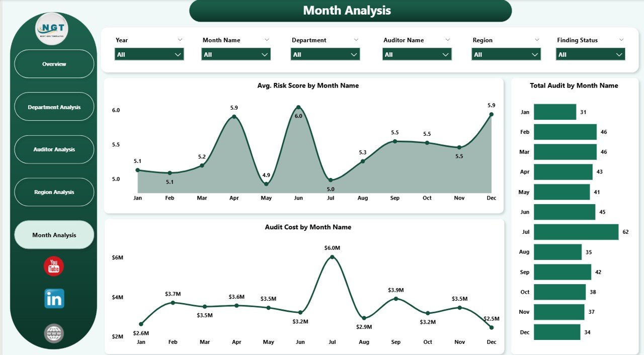Open the Department filter dropdown
Screen dimensions: 644x355
(x=325, y=54)
